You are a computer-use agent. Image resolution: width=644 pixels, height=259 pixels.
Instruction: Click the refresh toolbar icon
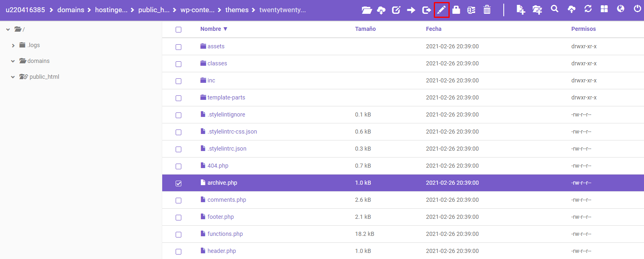[x=588, y=9]
